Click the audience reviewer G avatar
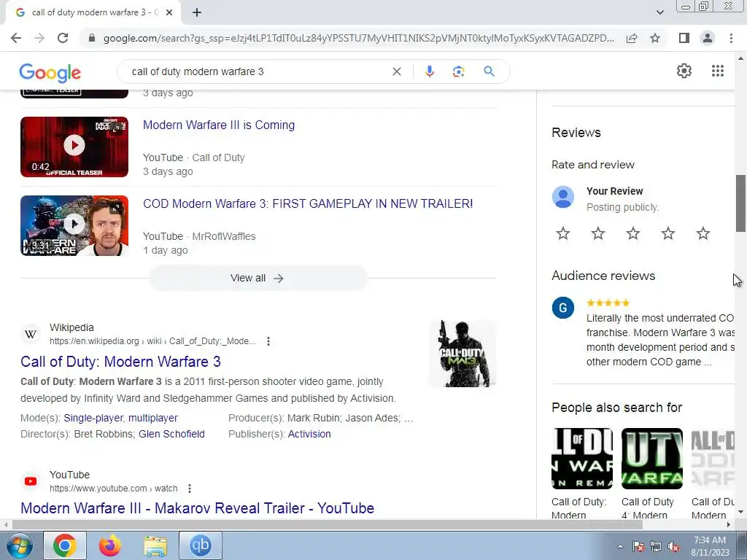The height and width of the screenshot is (560, 747). [x=563, y=308]
